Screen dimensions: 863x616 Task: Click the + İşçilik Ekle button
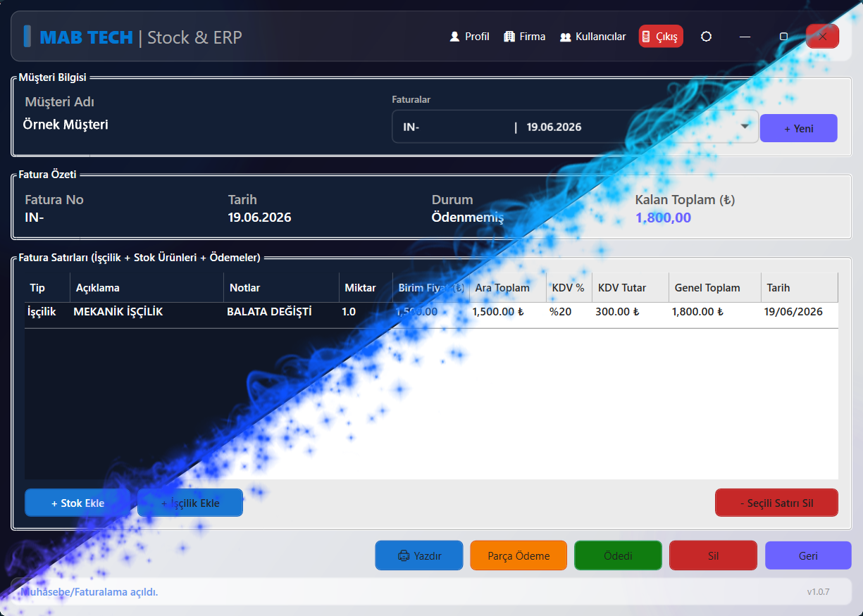[x=190, y=503]
